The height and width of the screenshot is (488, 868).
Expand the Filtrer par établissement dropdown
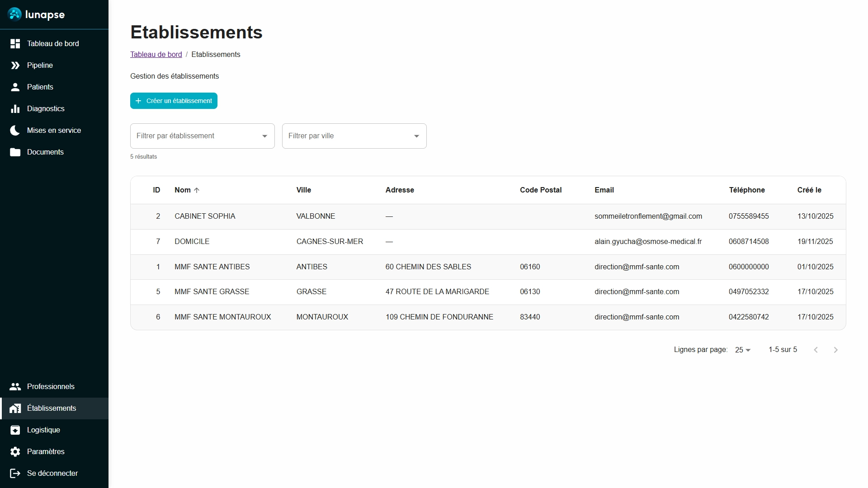(264, 136)
